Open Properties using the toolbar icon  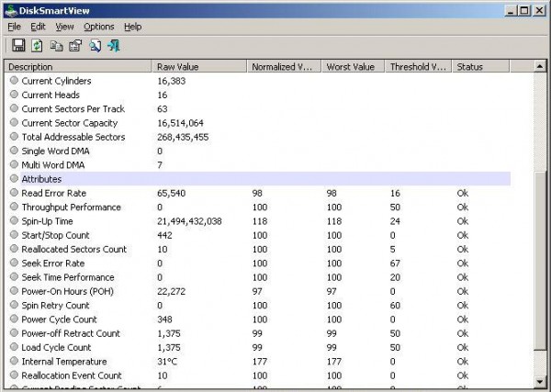coord(75,46)
